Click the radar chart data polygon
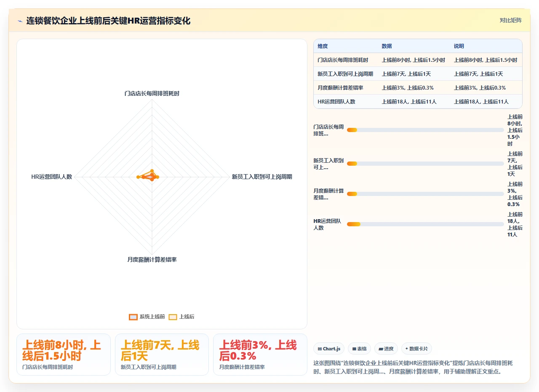Screen dimensions: 539x392 click(x=148, y=176)
